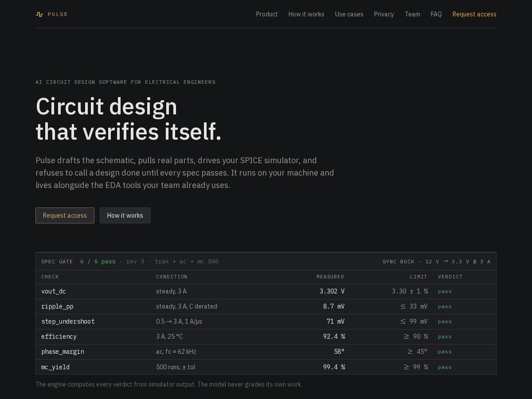Open the FAQ nav item

coord(436,14)
